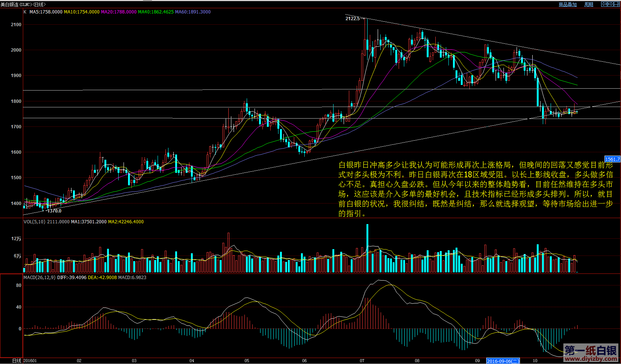
Task: Click the yellow commentary text annotation
Action: [475, 189]
